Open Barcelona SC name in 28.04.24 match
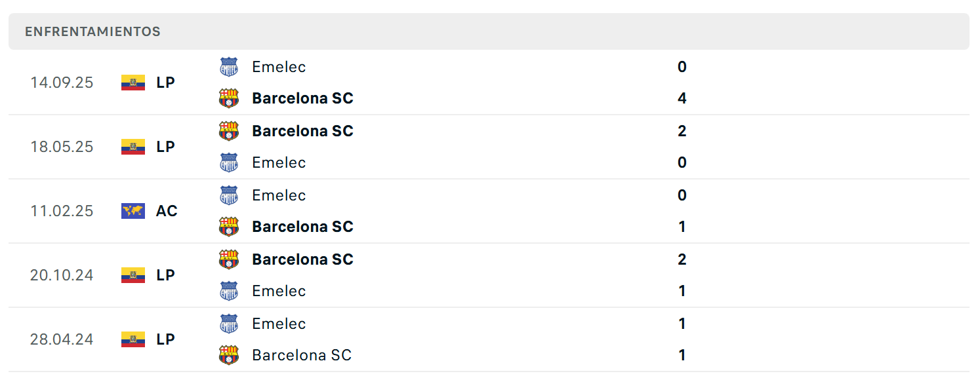This screenshot has height=380, width=980. click(x=302, y=355)
